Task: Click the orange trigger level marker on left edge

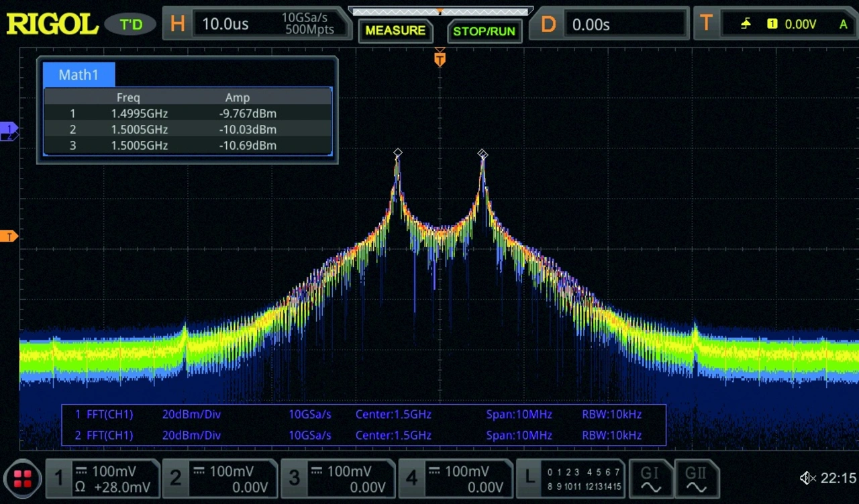Action: pos(9,236)
